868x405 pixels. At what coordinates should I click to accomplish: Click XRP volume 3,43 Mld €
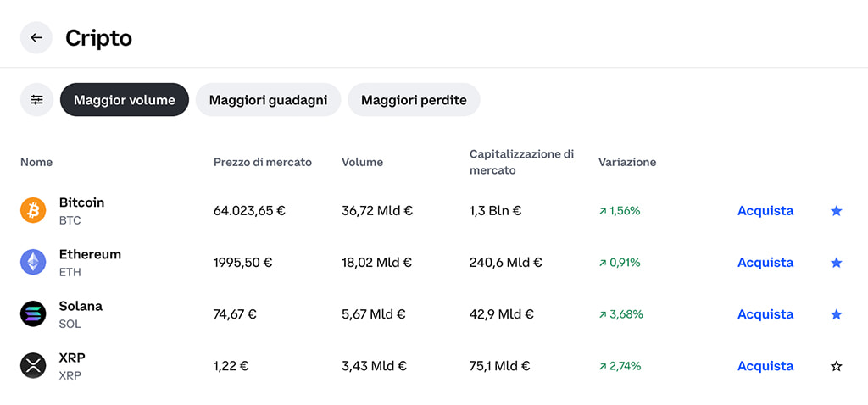tap(374, 366)
